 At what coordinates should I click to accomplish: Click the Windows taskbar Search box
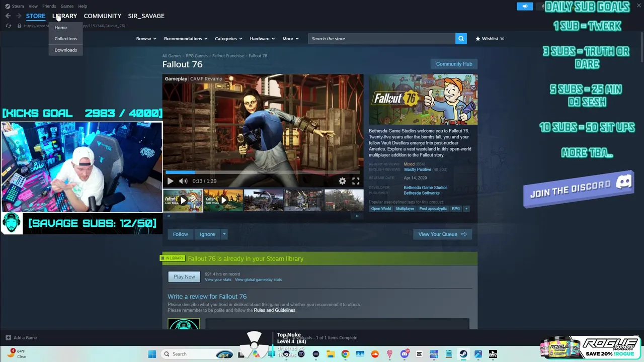tap(197, 354)
